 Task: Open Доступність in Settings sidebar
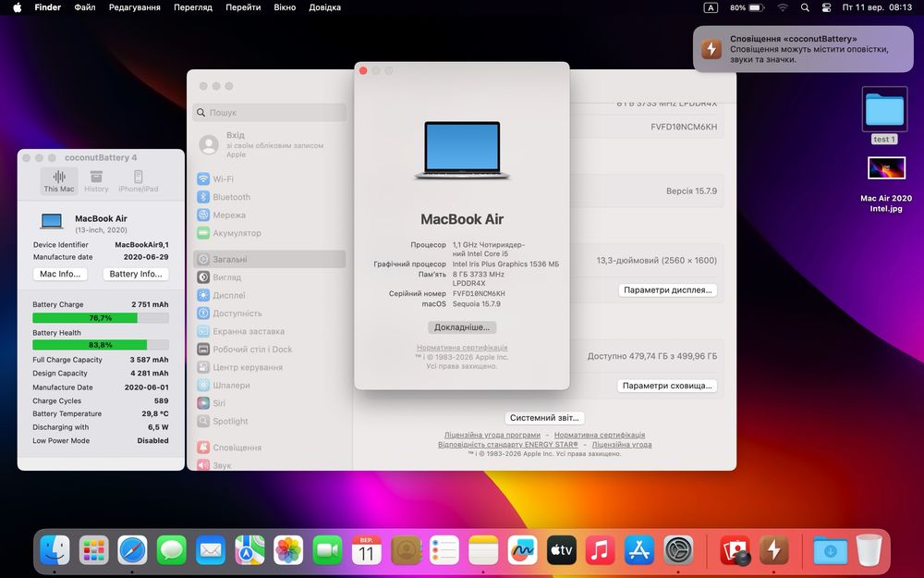pyautogui.click(x=269, y=314)
